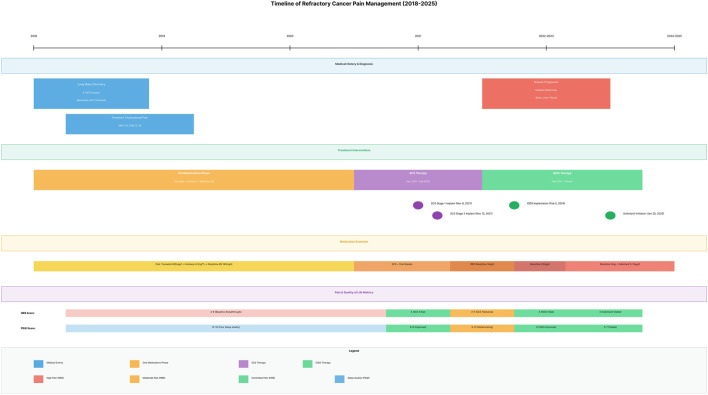Screen dimensions: 708x395
Task: Select the blue Sleep Quality legend swatch
Action: click(x=340, y=379)
